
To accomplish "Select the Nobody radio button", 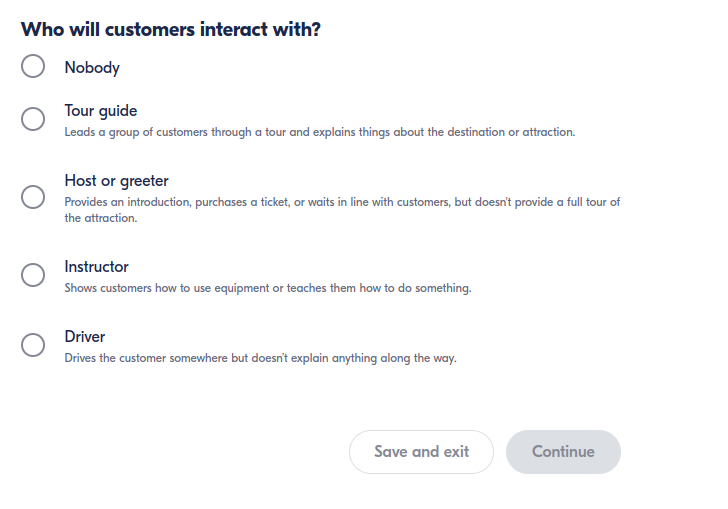I will pos(33,67).
